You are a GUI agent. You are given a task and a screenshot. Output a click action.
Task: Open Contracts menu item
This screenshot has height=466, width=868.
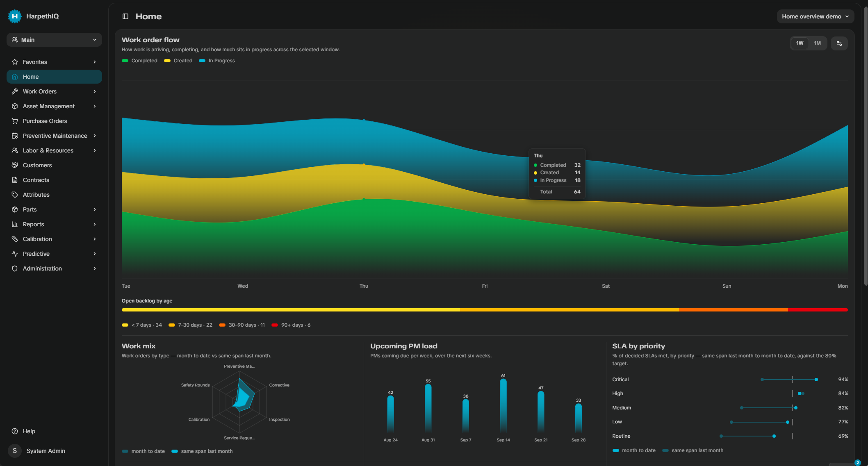point(54,180)
